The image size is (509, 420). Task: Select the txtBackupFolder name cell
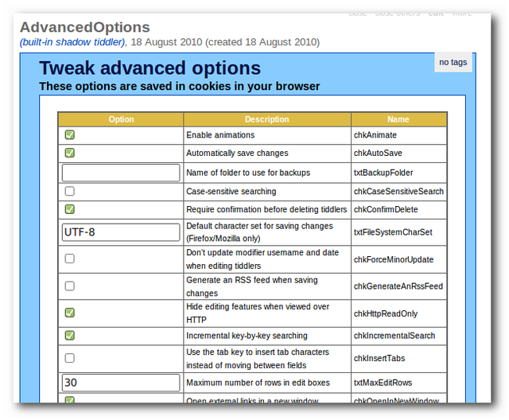(399, 173)
